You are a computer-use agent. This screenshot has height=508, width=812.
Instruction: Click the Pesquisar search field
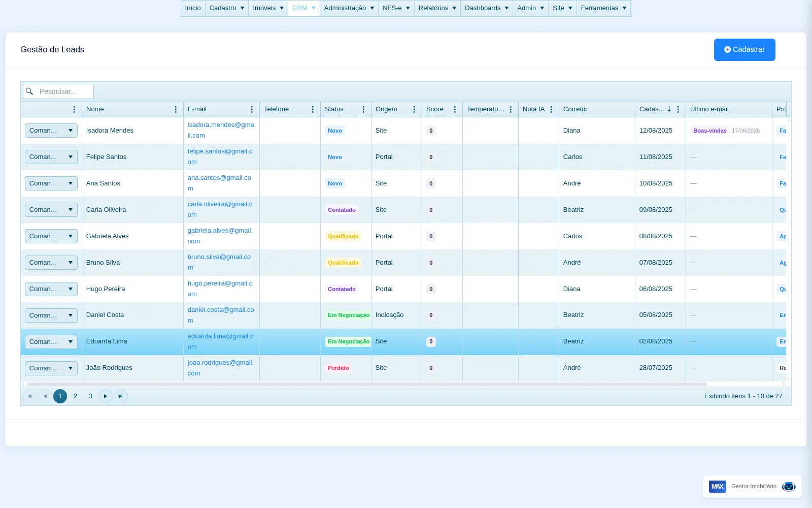coord(58,91)
